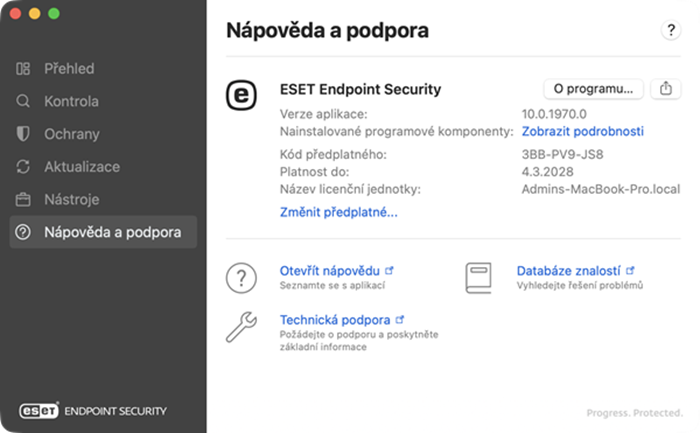700x433 pixels.
Task: Go to the Aktualizace sidebar item
Action: coord(82,167)
